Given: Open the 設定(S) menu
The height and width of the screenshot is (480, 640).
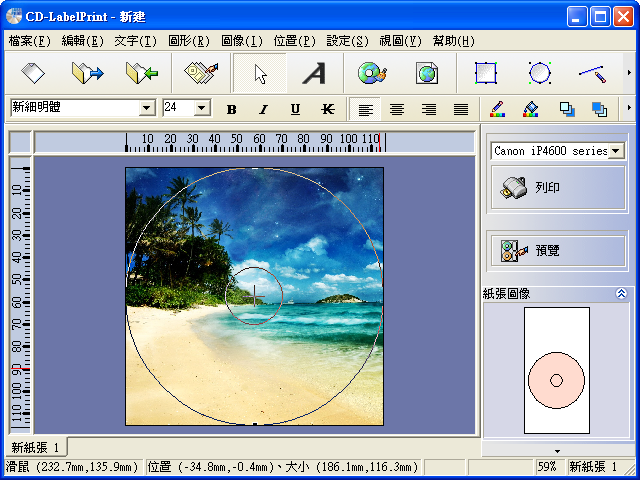Looking at the screenshot, I should (347, 41).
